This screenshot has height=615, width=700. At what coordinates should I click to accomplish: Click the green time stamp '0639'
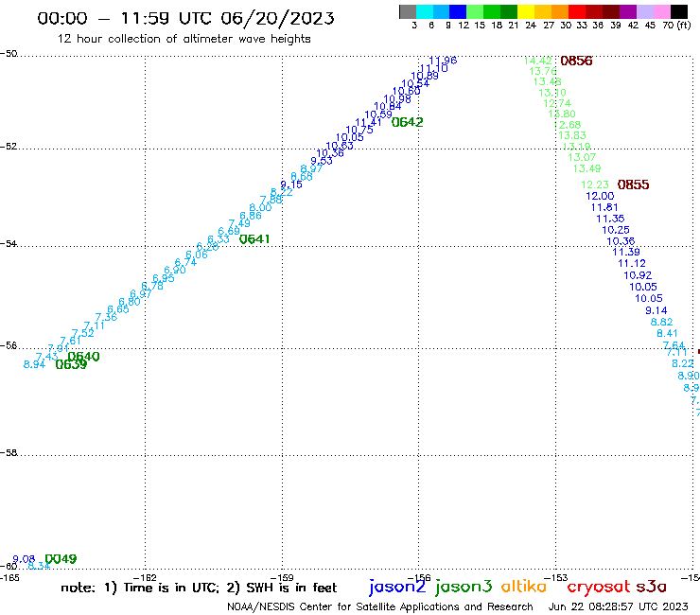click(x=71, y=364)
